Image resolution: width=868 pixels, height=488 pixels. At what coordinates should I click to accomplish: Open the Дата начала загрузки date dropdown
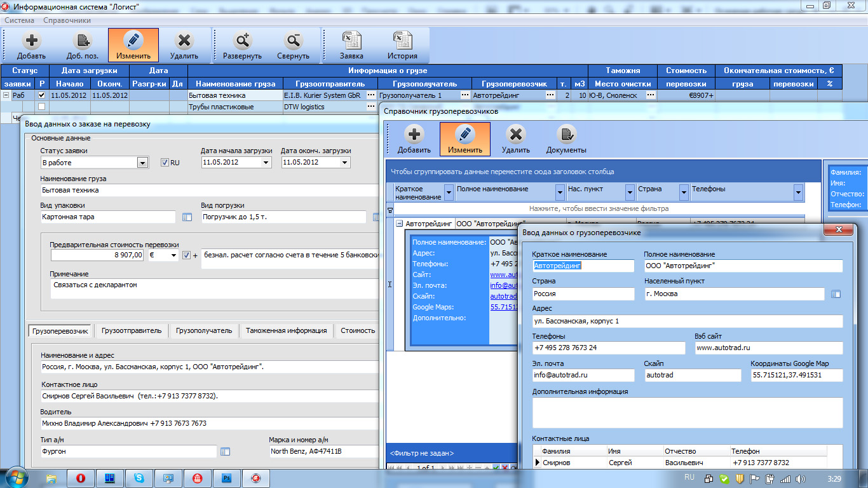[266, 163]
